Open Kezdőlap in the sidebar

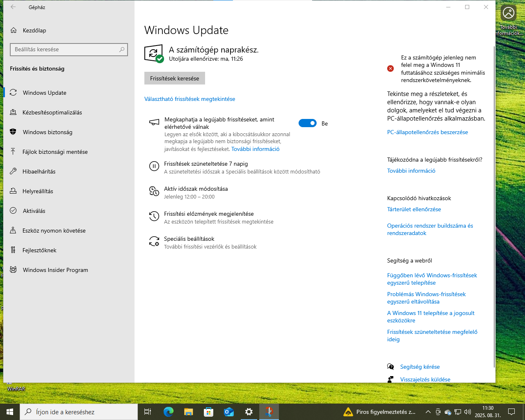69,30
